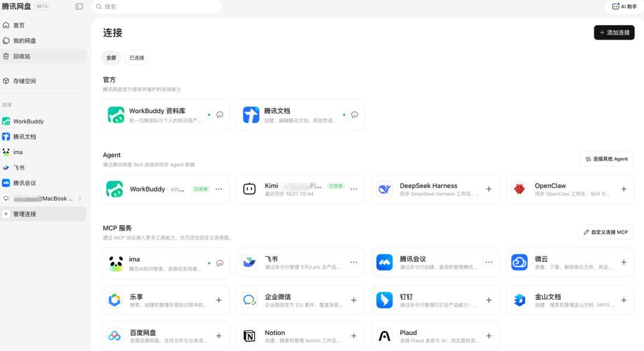
Task: Click the 腾讯文档 official card icon
Action: pos(251,115)
